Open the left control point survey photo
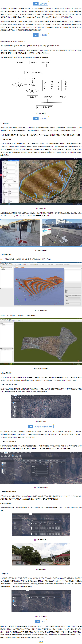Screen dimensions: 82x644 point(20,233)
